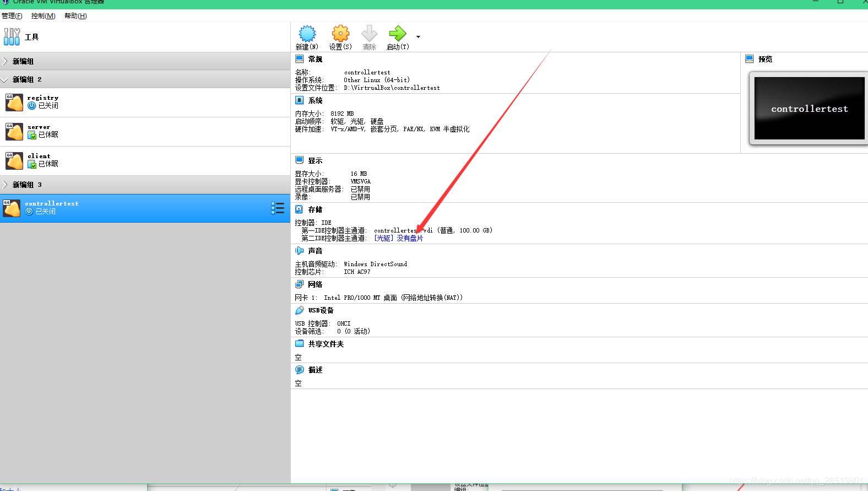Click the 存储 section disk icon
The image size is (868, 491).
(x=299, y=209)
